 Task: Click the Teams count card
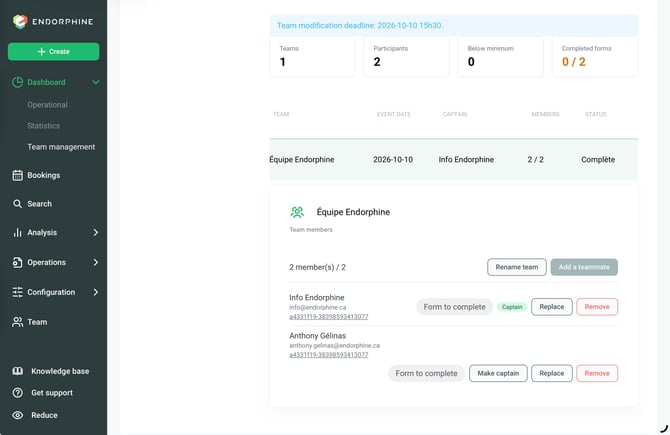312,57
